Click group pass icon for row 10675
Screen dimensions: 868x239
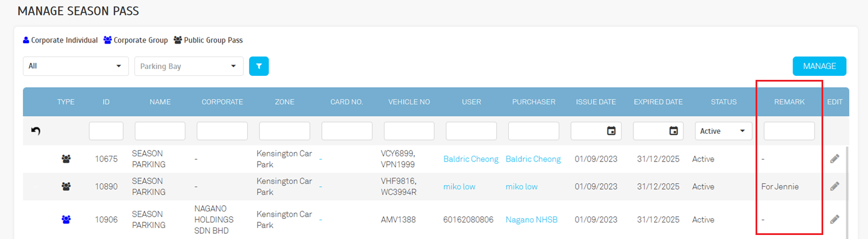(x=66, y=159)
